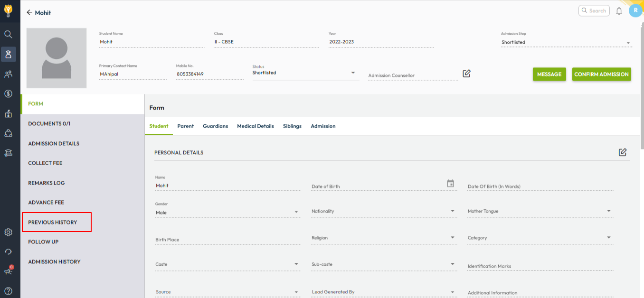Open Previous History in the side menu

pyautogui.click(x=53, y=222)
